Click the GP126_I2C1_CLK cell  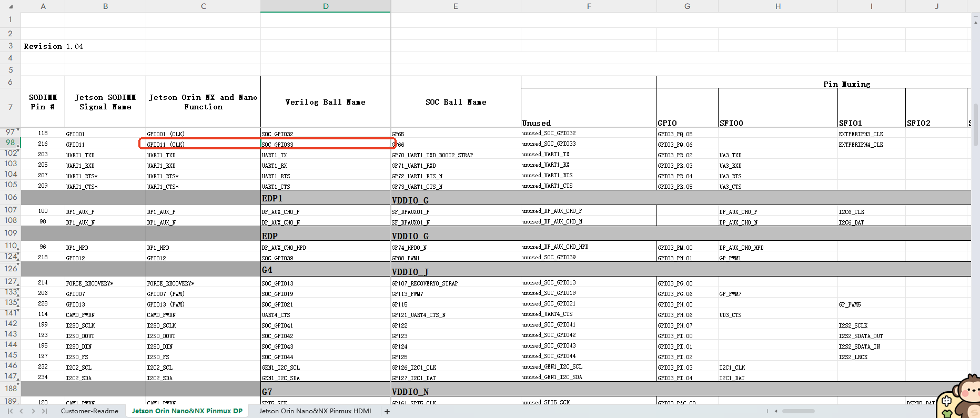pos(456,367)
